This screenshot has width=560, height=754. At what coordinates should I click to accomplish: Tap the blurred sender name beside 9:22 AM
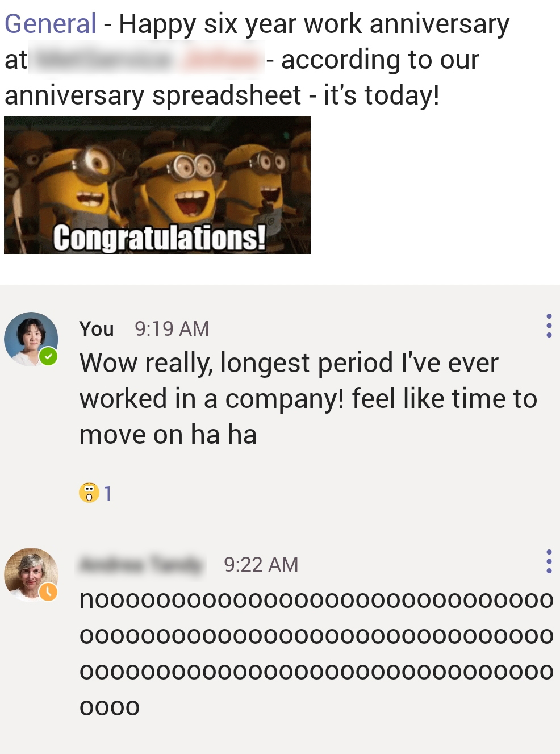[x=141, y=564]
